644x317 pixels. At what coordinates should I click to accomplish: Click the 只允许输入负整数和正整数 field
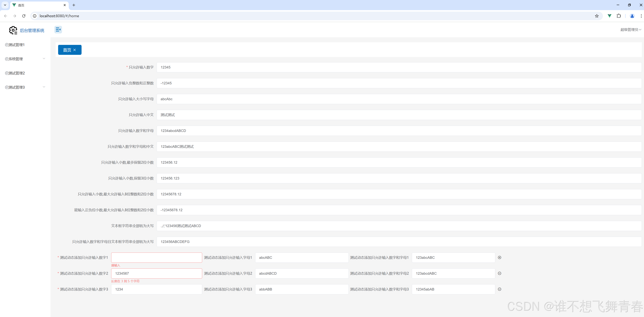point(399,83)
